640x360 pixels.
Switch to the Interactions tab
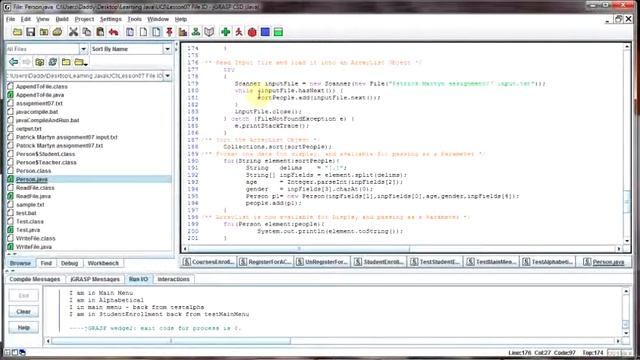[173, 279]
